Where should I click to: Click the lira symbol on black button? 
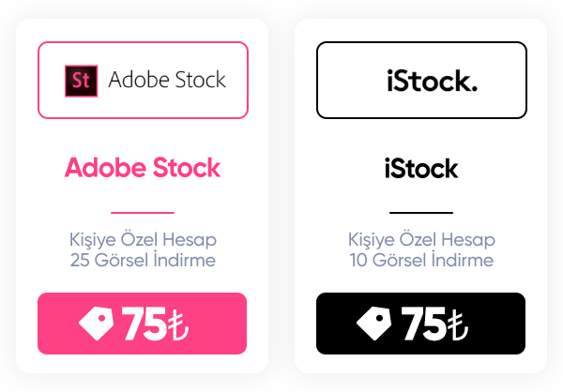click(x=456, y=325)
